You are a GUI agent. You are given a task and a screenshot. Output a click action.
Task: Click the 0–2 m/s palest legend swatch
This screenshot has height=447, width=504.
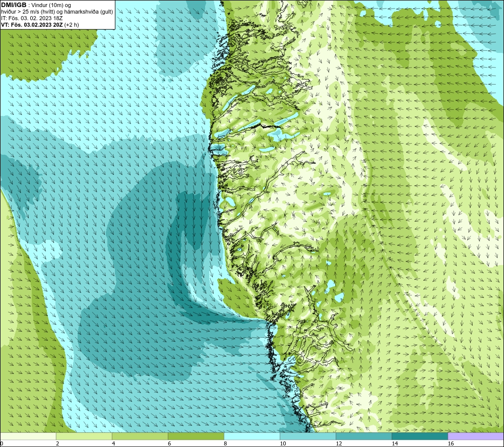coord(28,436)
